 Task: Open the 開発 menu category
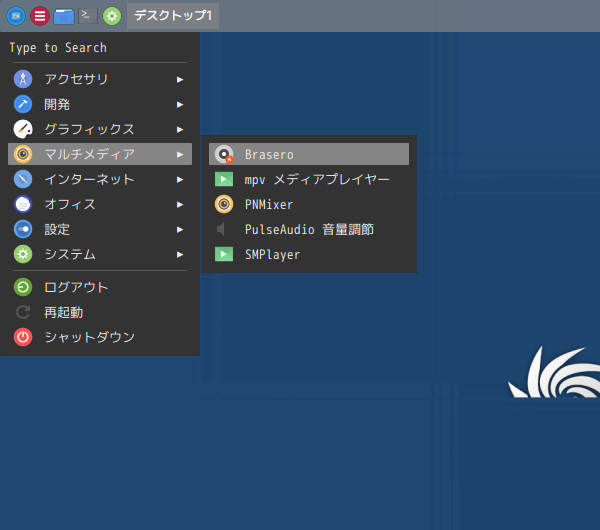[x=99, y=104]
